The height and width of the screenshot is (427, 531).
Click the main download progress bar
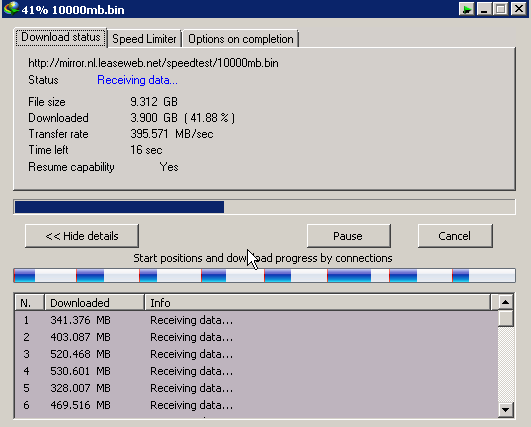264,207
